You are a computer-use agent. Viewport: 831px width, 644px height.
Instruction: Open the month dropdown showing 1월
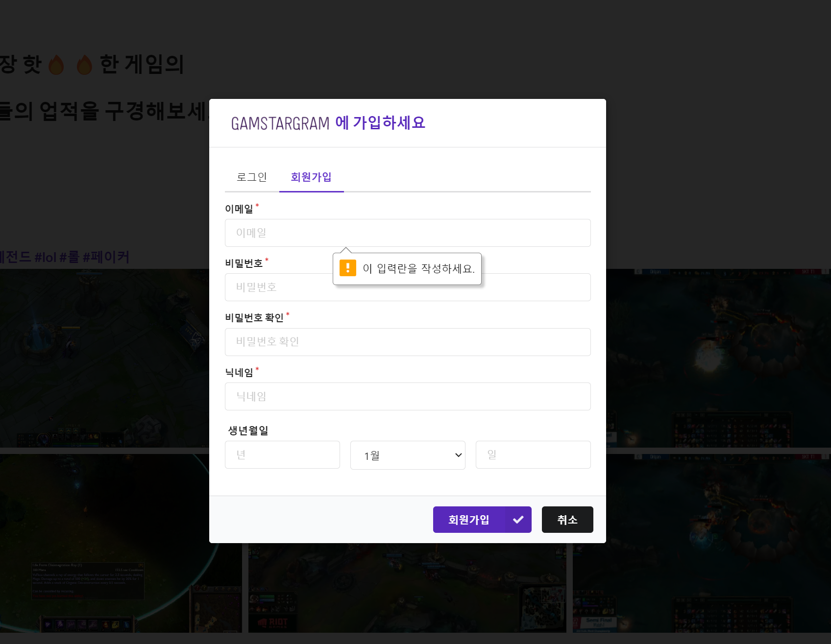click(x=408, y=454)
